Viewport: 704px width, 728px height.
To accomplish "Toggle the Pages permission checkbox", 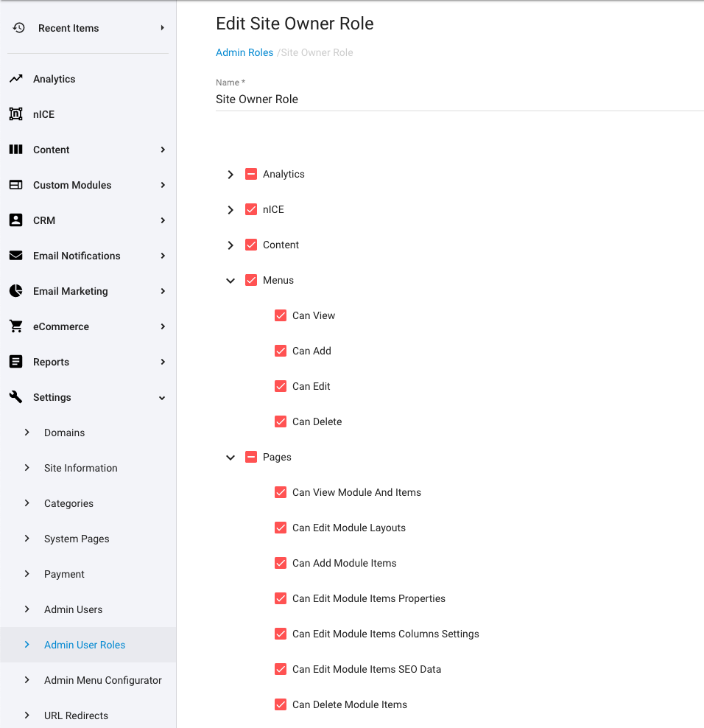I will (251, 457).
